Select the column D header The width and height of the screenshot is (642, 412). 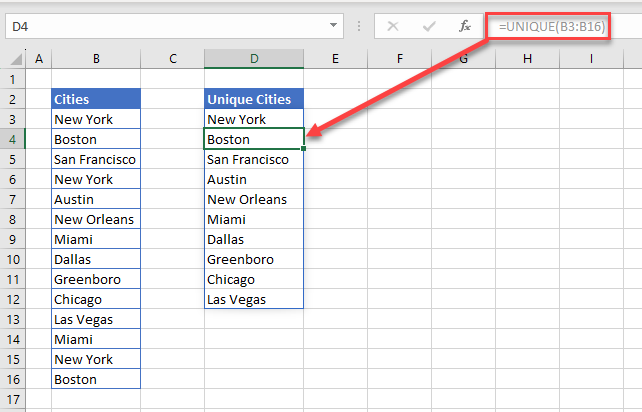point(254,59)
